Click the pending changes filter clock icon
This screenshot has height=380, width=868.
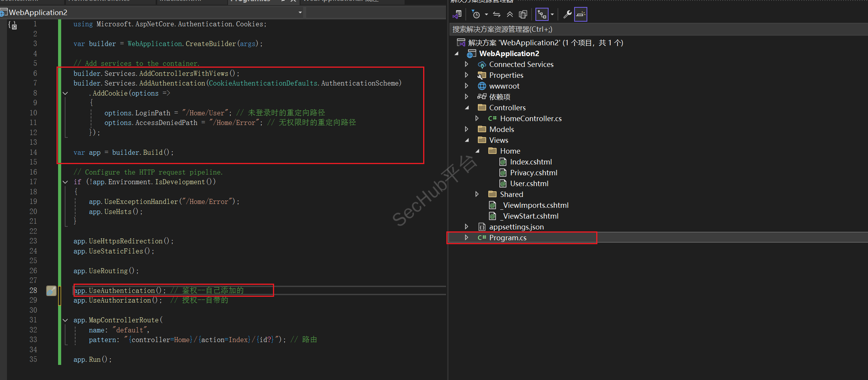coord(476,15)
